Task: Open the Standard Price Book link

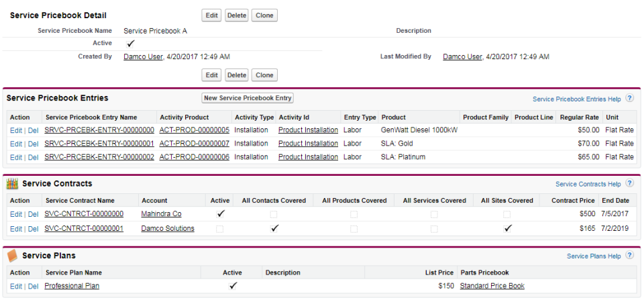Action: coord(492,287)
